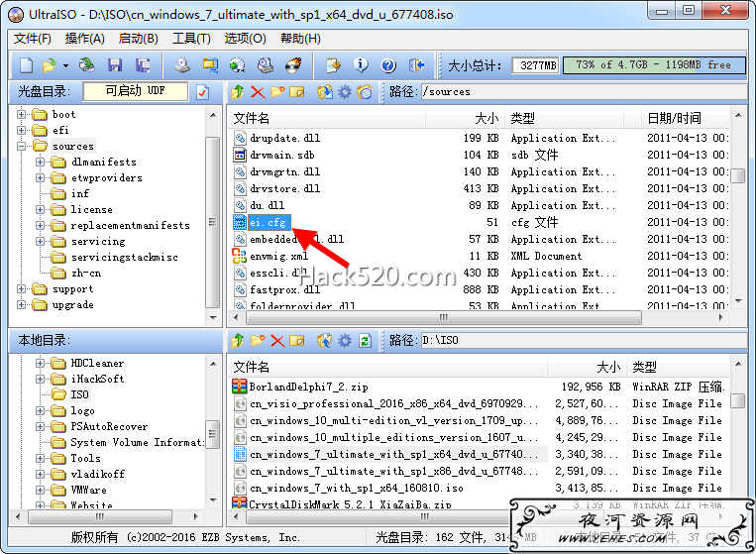Click the Mount to virtual drive icon
The width and height of the screenshot is (756, 554).
click(266, 65)
